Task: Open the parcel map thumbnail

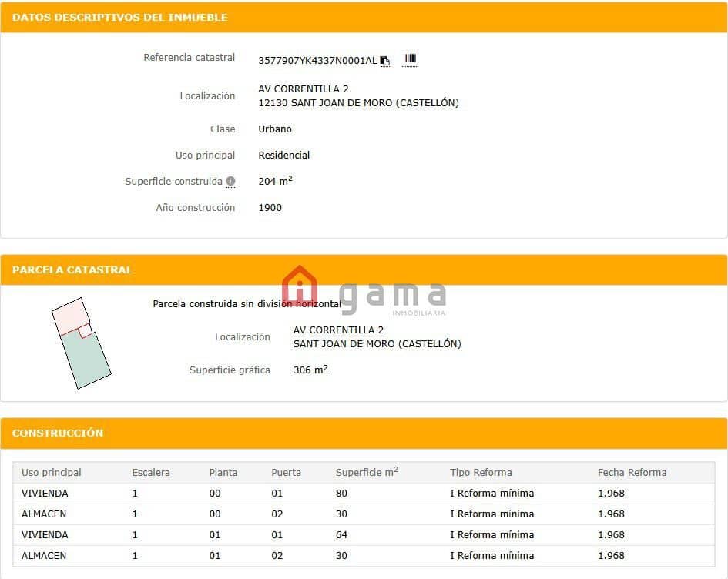Action: (x=81, y=343)
